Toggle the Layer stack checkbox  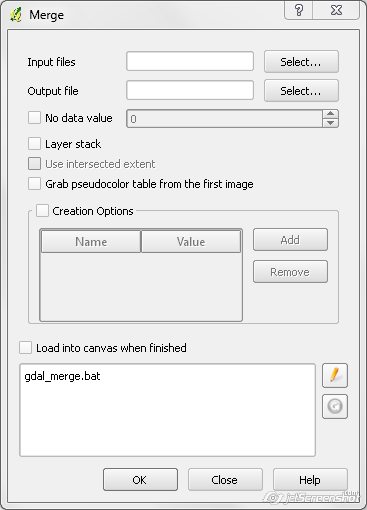[34, 144]
